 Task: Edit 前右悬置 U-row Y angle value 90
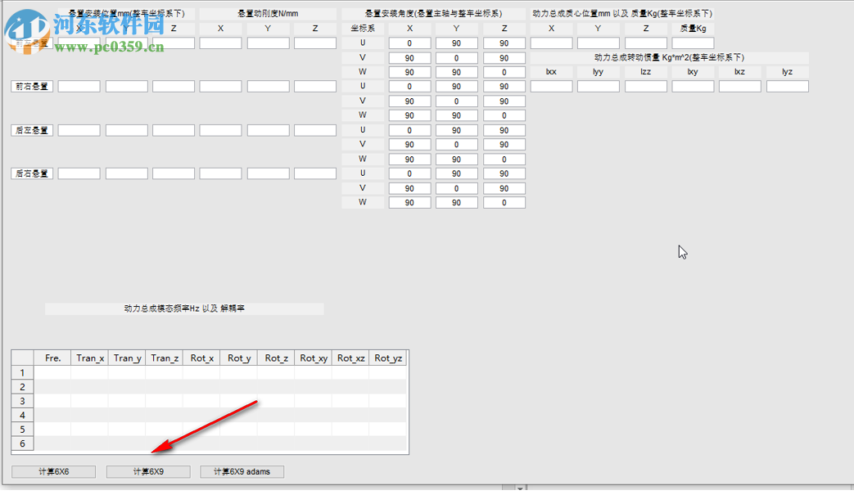click(456, 86)
